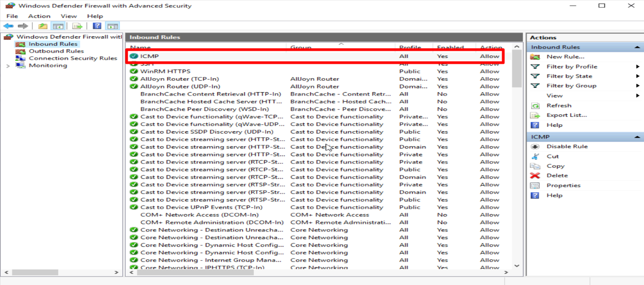Click the Export List icon in Actions pane
644x285 pixels.
[x=535, y=115]
